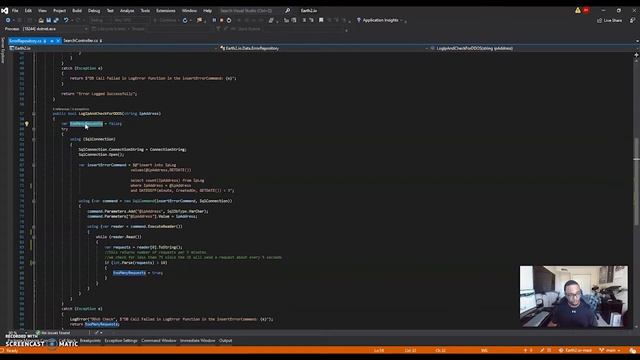The image size is (640, 360).
Task: Open the Help menu
Action: tap(207, 11)
